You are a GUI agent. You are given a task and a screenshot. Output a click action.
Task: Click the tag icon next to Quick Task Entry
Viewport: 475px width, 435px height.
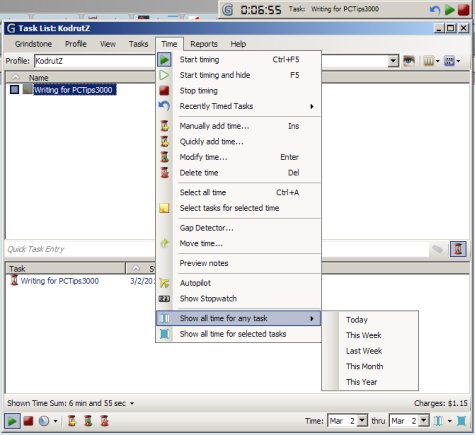(x=438, y=249)
